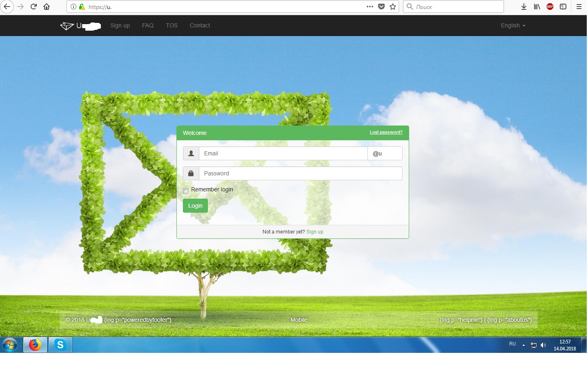The height and width of the screenshot is (368, 588).
Task: Toggle the browser sidebar icon
Action: (563, 7)
